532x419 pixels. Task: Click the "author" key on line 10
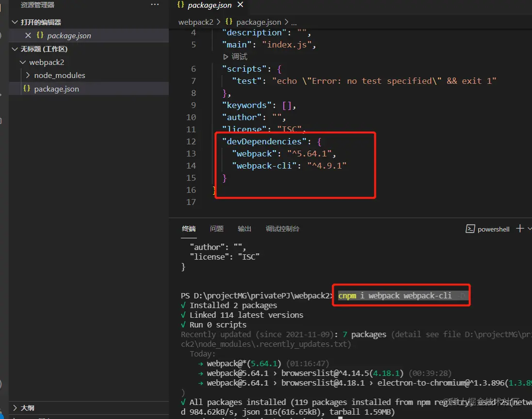(242, 117)
